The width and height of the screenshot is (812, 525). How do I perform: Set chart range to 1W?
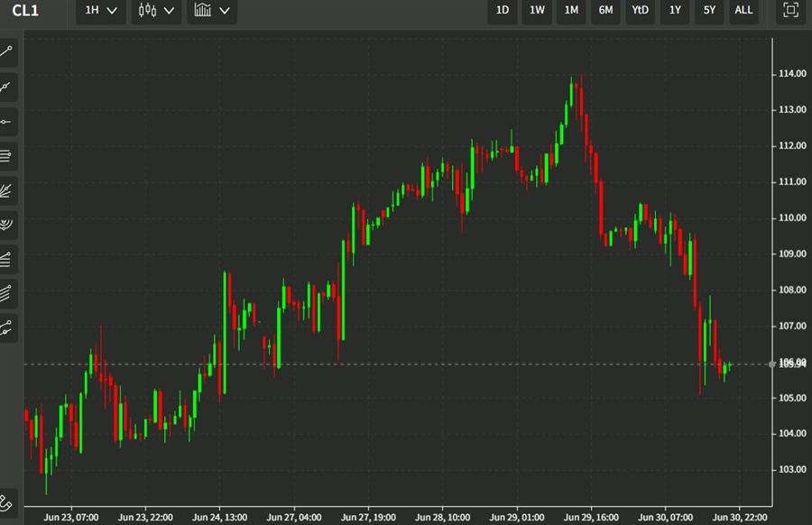click(x=537, y=10)
